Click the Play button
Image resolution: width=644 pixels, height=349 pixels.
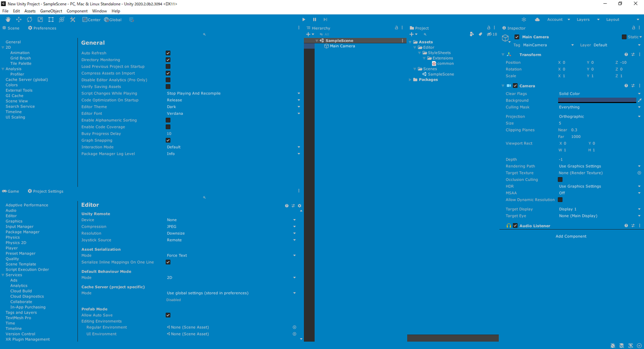click(x=304, y=19)
